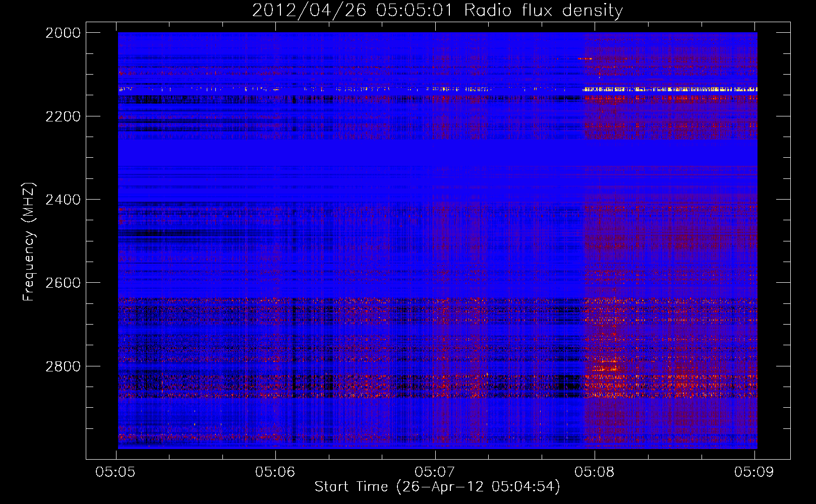Select the 2000 frequency axis label
This screenshot has height=504, width=816.
(x=63, y=33)
